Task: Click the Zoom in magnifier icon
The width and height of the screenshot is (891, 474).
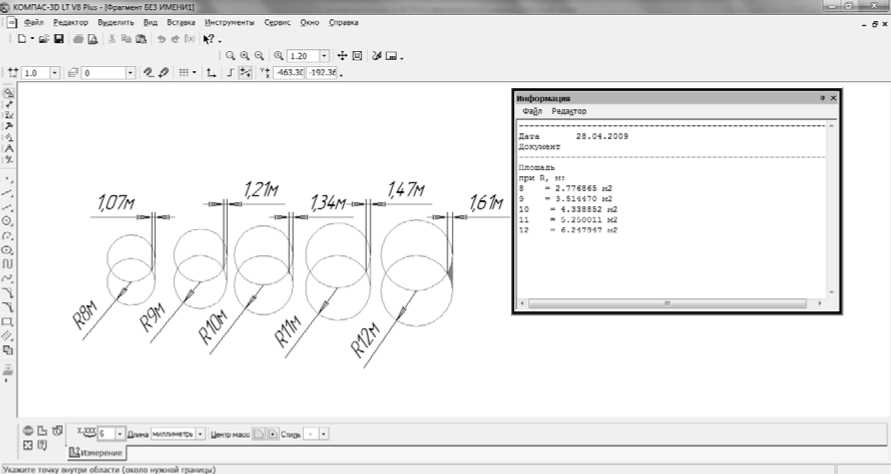Action: coord(244,56)
